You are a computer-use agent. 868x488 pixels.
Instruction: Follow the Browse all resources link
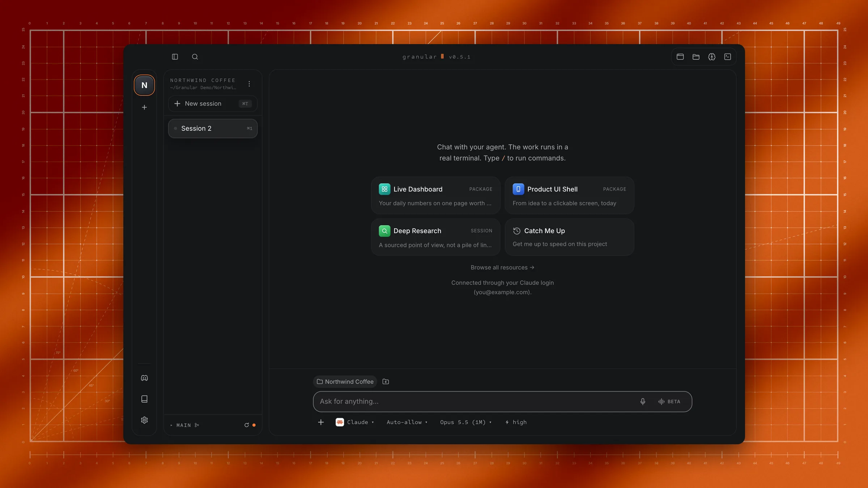click(502, 267)
